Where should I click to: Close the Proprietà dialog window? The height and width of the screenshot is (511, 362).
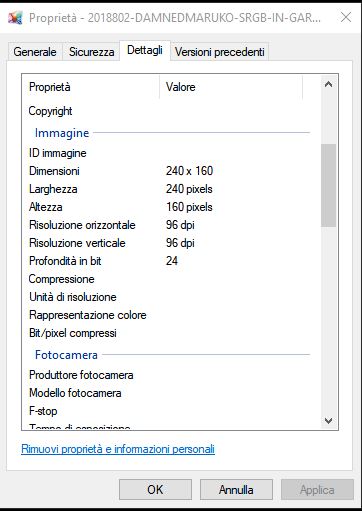(x=346, y=17)
